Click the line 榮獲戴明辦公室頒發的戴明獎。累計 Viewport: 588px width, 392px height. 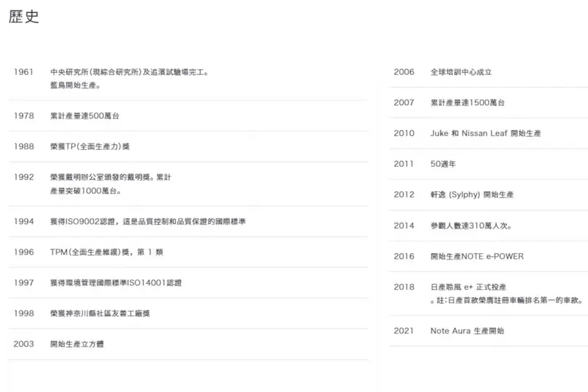pos(111,177)
